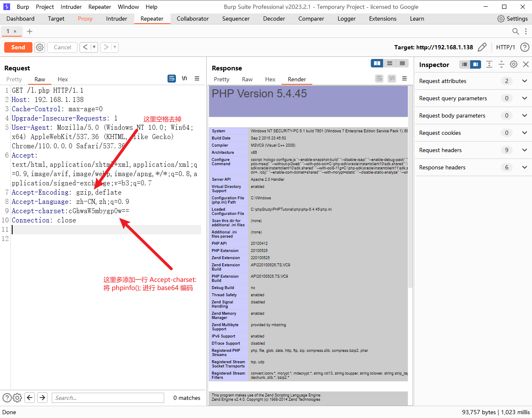Open send options gear next to Send

40,47
